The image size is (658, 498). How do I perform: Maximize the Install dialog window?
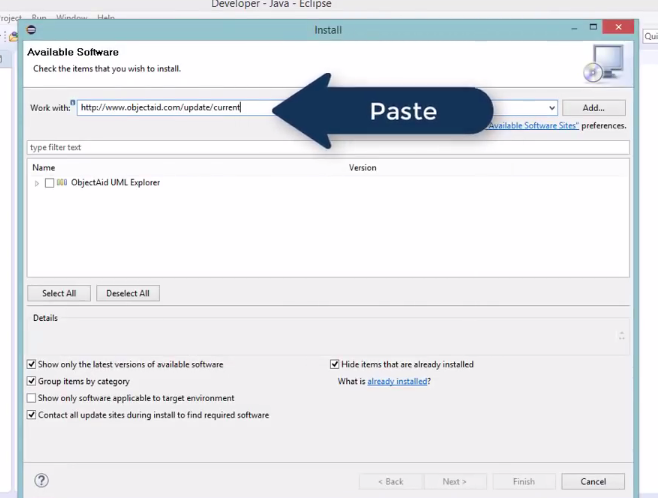click(593, 27)
